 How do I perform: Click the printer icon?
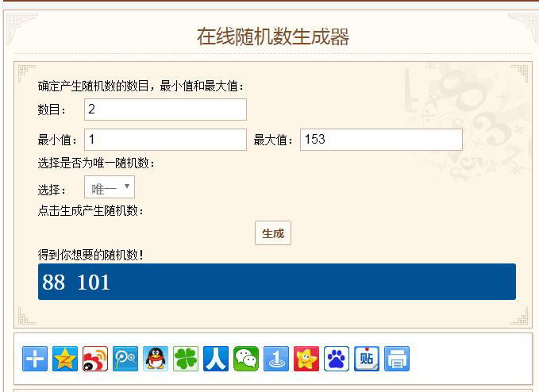click(x=397, y=359)
